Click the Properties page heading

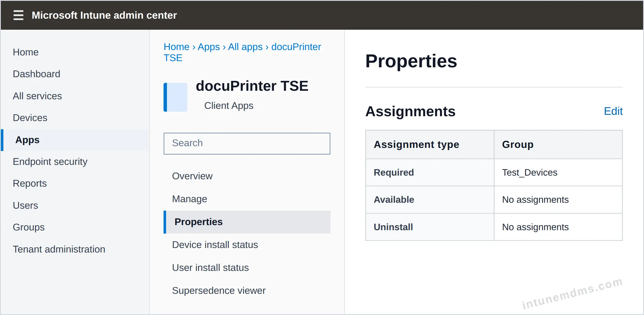(411, 61)
